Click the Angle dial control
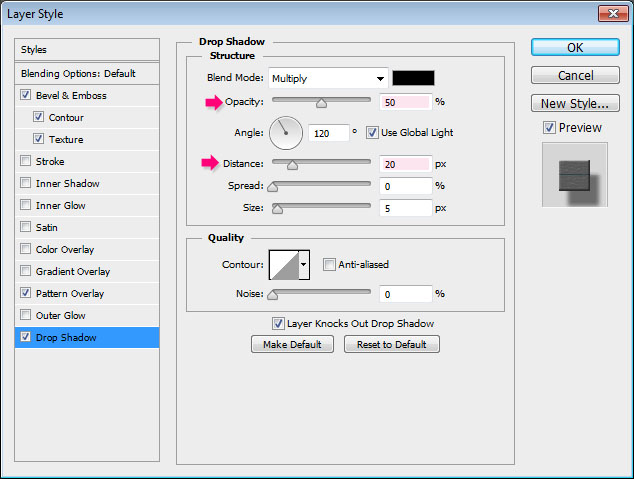Image resolution: width=634 pixels, height=479 pixels. (x=286, y=133)
